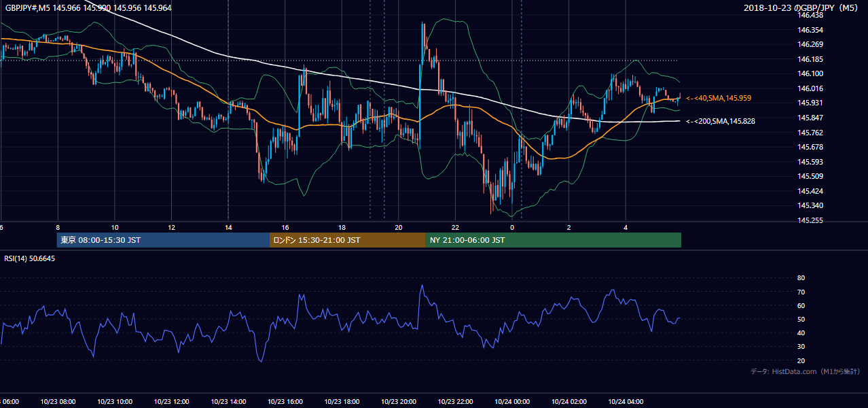Screen dimensions: 868x408
Task: Click the 10/23 08:00 date axis label
Action: [58, 402]
